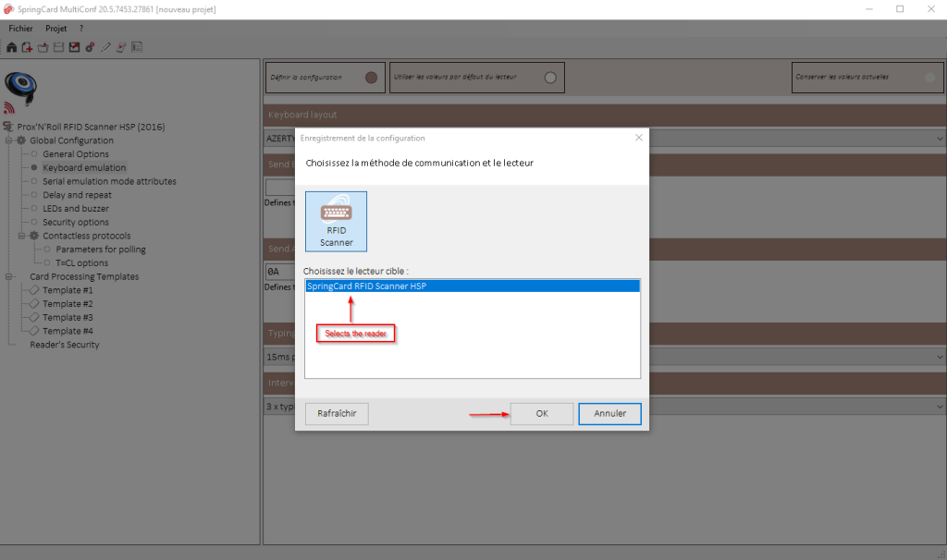This screenshot has width=947, height=560.
Task: Open the Projet menu
Action: 56,29
